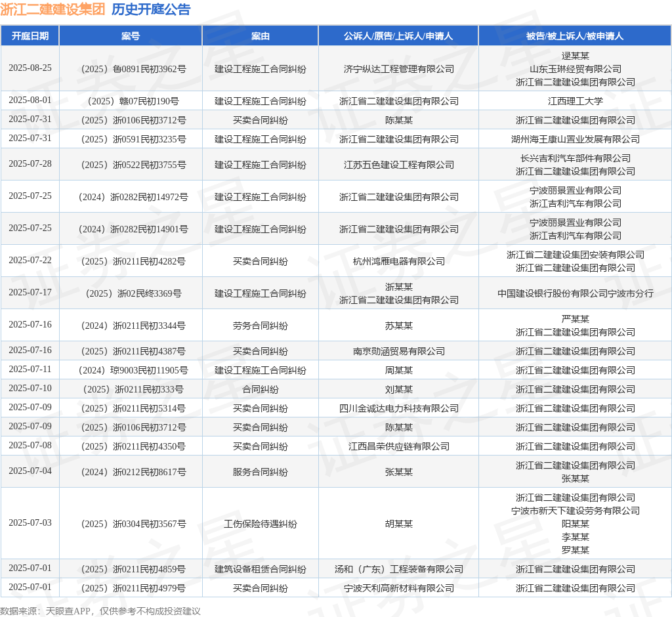
Task: Click case number (2025)浙0211民初4282号
Action: click(133, 261)
